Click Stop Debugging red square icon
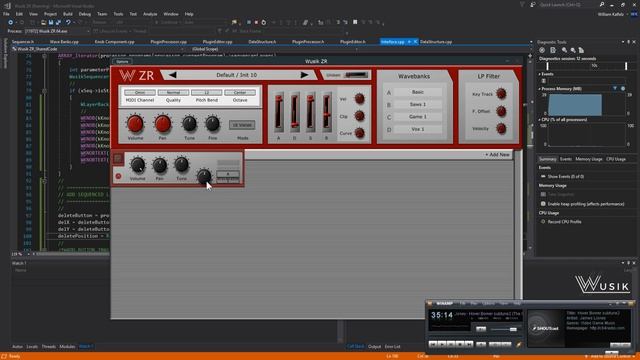Viewport: 640px width, 360px height. pyautogui.click(x=256, y=22)
